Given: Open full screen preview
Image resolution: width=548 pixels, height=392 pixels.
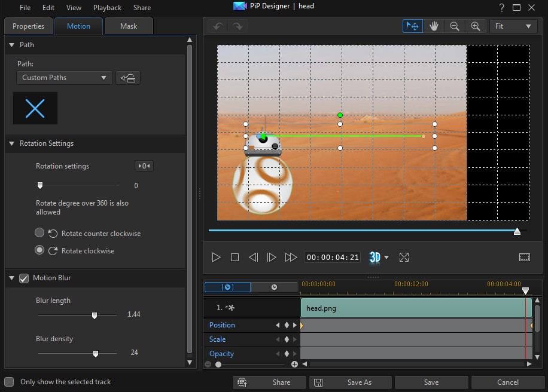Looking at the screenshot, I should click(404, 258).
